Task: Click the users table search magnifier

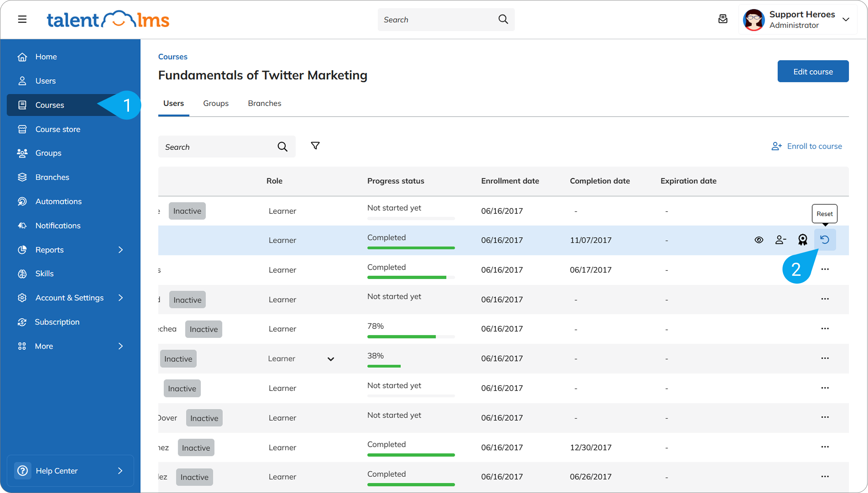Action: pos(282,147)
